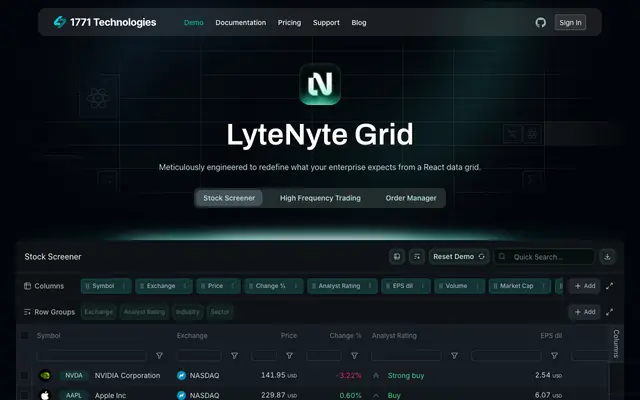Click the 1771 Technologies logo
This screenshot has width=640, height=400.
105,22
